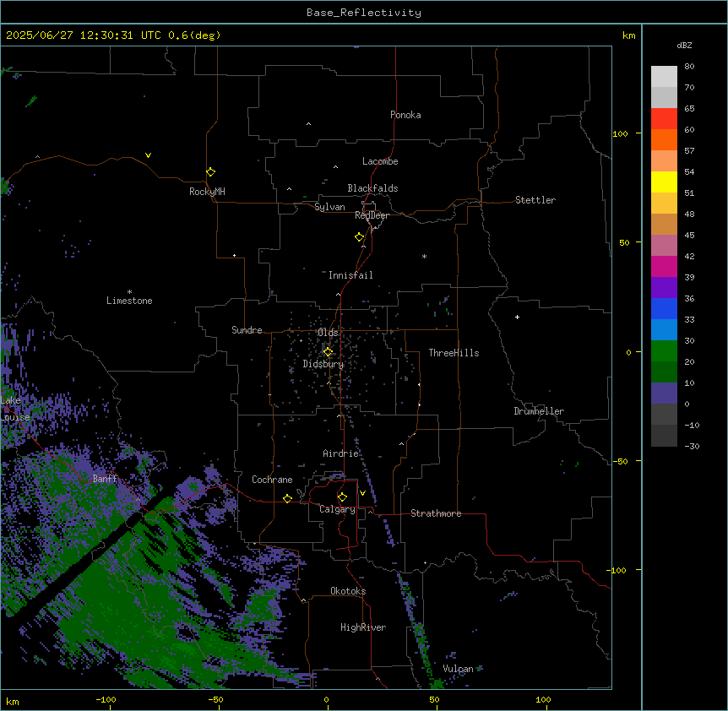Click the Drumheller label
Viewport: 728px width, 711px height.
click(x=539, y=411)
